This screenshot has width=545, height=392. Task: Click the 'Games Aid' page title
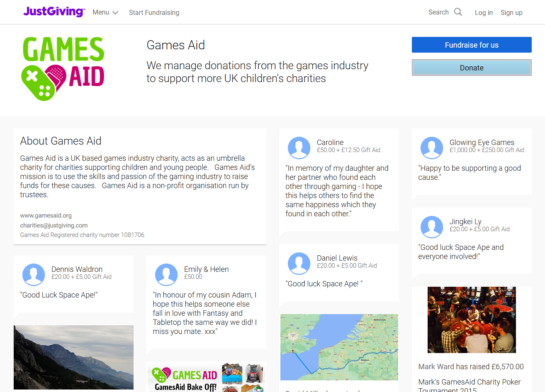click(x=175, y=45)
